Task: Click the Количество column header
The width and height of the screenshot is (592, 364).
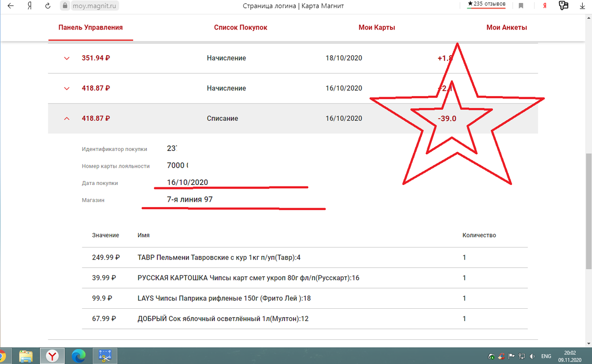Action: pyautogui.click(x=479, y=235)
